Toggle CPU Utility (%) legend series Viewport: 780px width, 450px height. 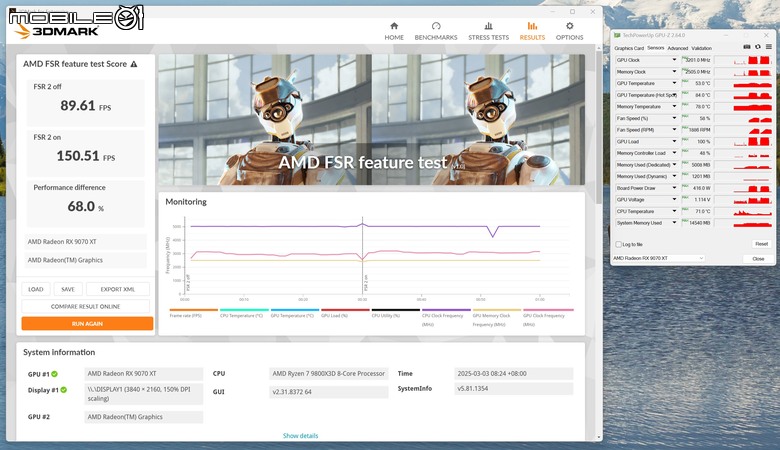click(x=396, y=313)
